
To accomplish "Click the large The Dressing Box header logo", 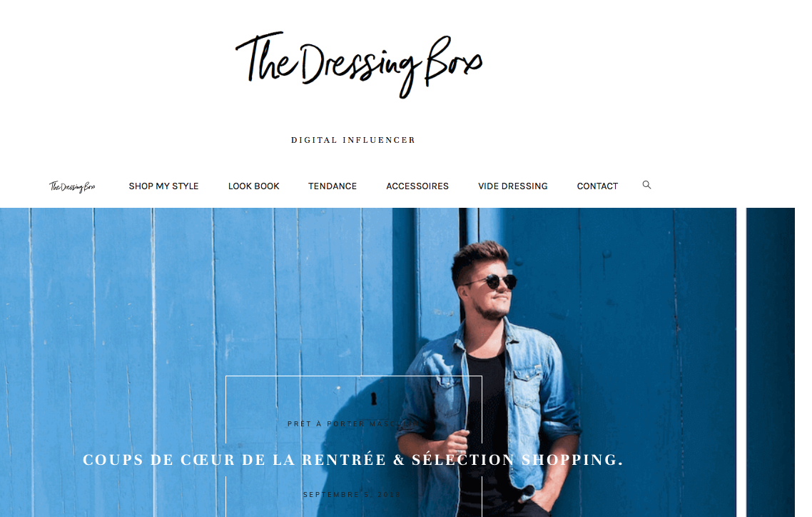I will click(x=359, y=65).
